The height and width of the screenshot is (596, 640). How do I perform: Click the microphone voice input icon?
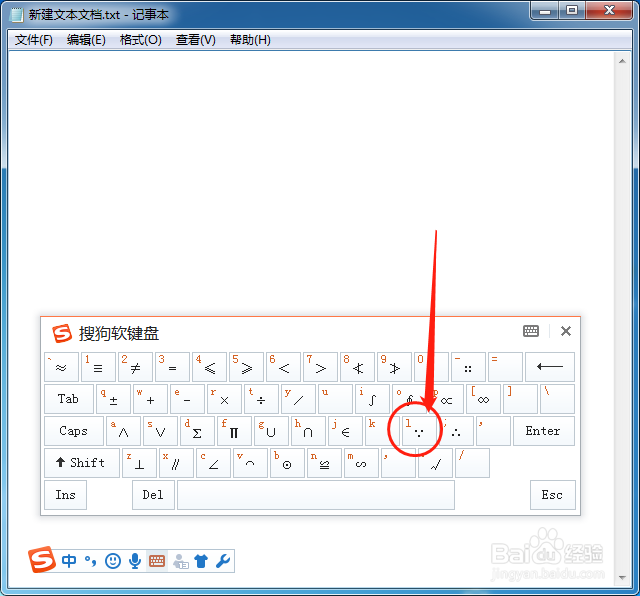click(135, 561)
